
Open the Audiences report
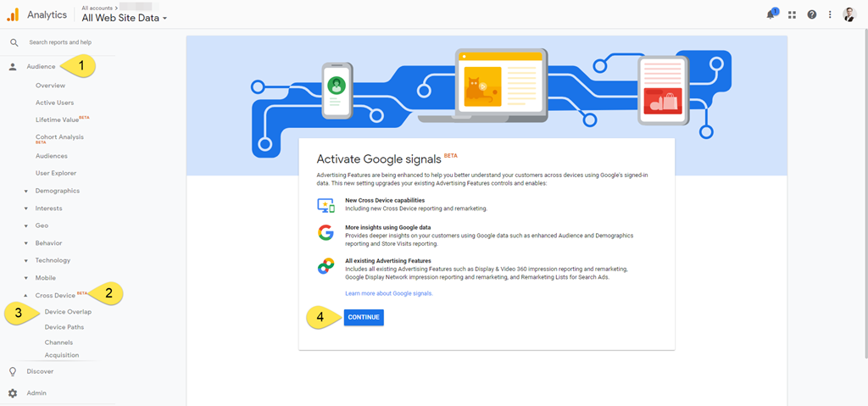coord(52,156)
